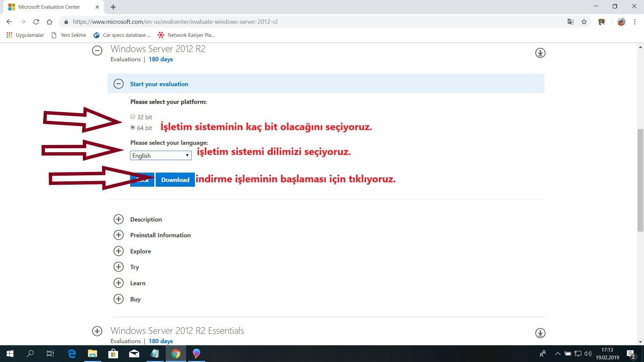
Task: Open the Network Kariyer Pla... bookmark
Action: pyautogui.click(x=186, y=35)
